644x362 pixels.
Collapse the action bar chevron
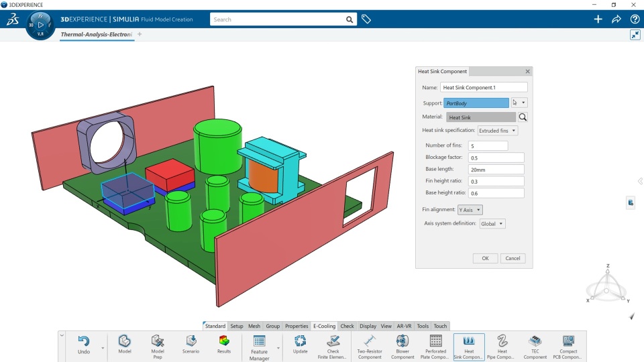pos(62,335)
